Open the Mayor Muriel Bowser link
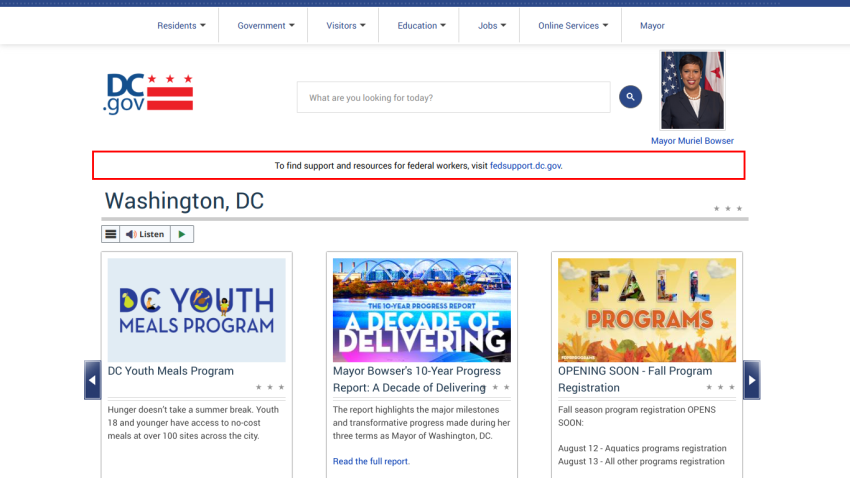 [692, 141]
